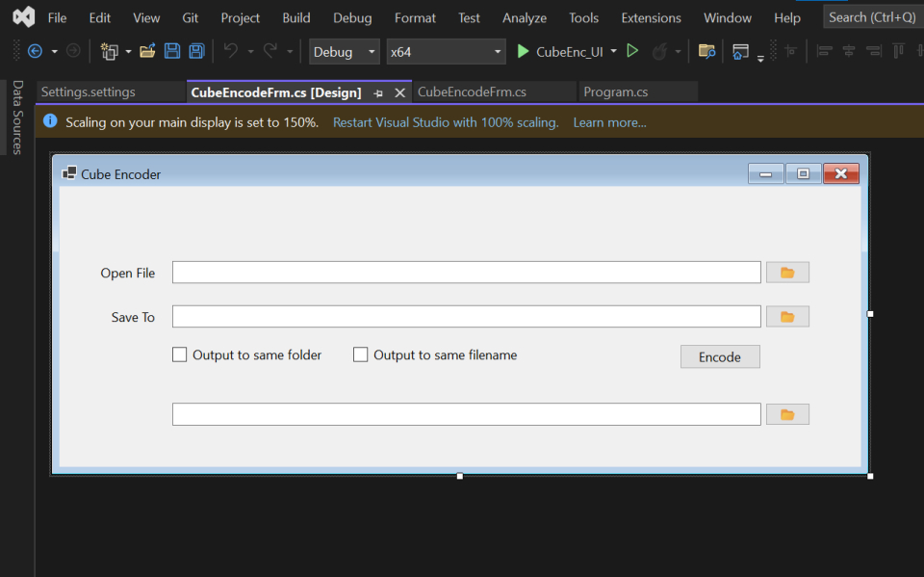Screen dimensions: 924x577
Task: Click the Align Rights layout icon
Action: click(873, 51)
